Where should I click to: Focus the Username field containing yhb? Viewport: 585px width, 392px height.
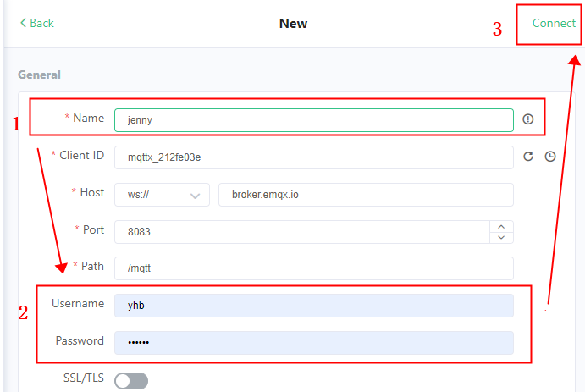313,306
